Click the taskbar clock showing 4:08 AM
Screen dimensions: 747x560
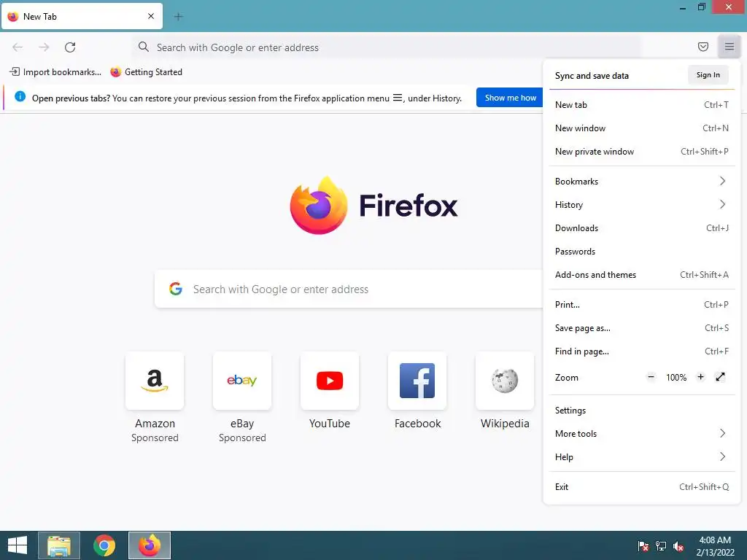point(715,545)
